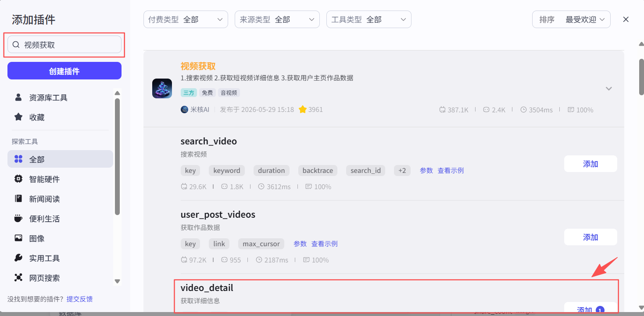Click the picture icon for the 图像 category

pos(18,238)
